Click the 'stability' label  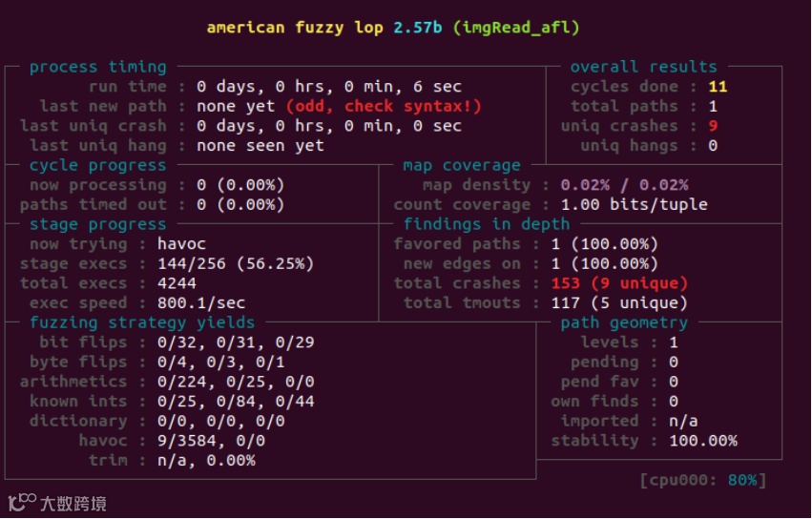pos(594,441)
